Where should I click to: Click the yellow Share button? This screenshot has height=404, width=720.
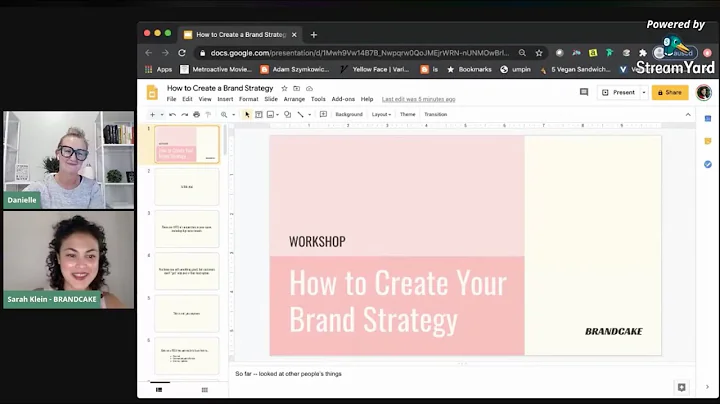point(670,92)
